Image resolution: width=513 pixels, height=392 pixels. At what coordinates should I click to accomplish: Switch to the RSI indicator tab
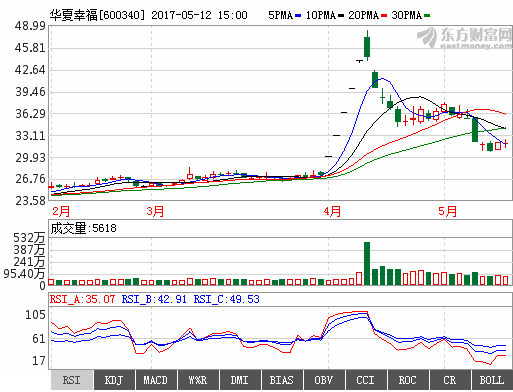pos(72,380)
